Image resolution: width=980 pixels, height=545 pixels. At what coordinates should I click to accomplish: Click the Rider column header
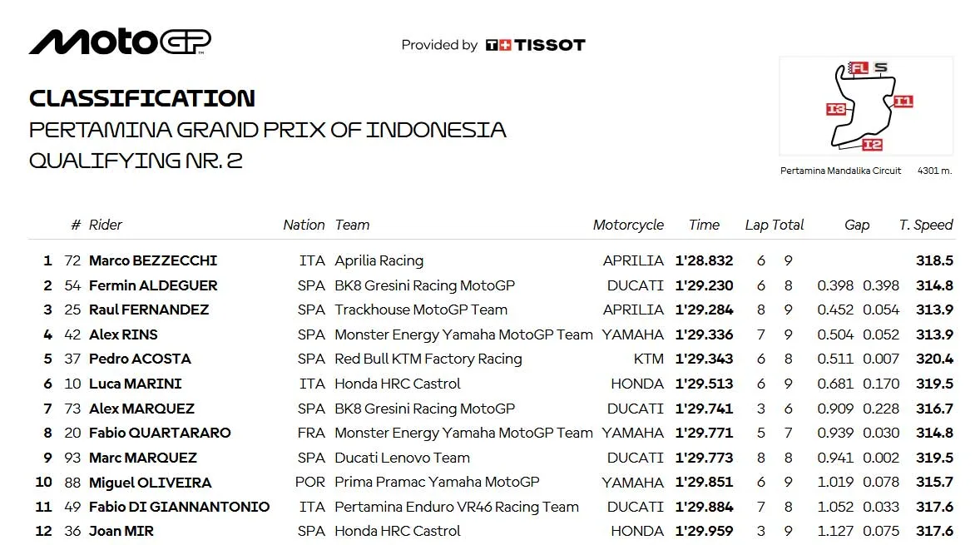(106, 225)
